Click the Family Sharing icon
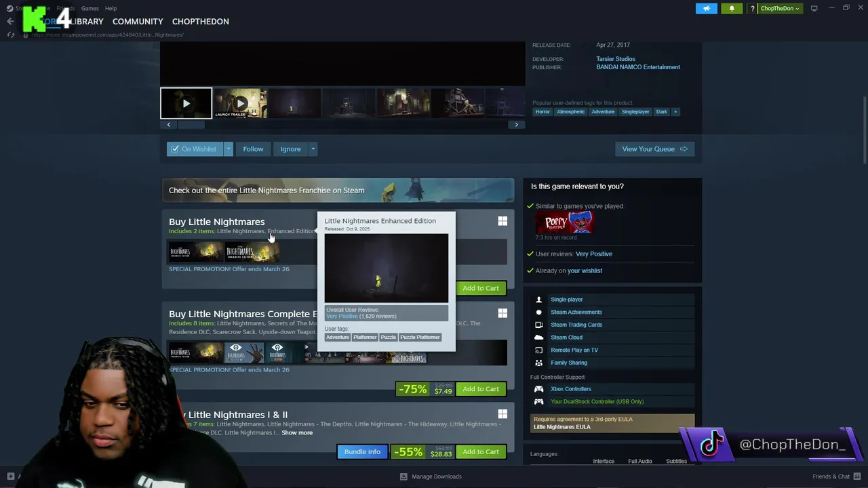 pyautogui.click(x=539, y=363)
